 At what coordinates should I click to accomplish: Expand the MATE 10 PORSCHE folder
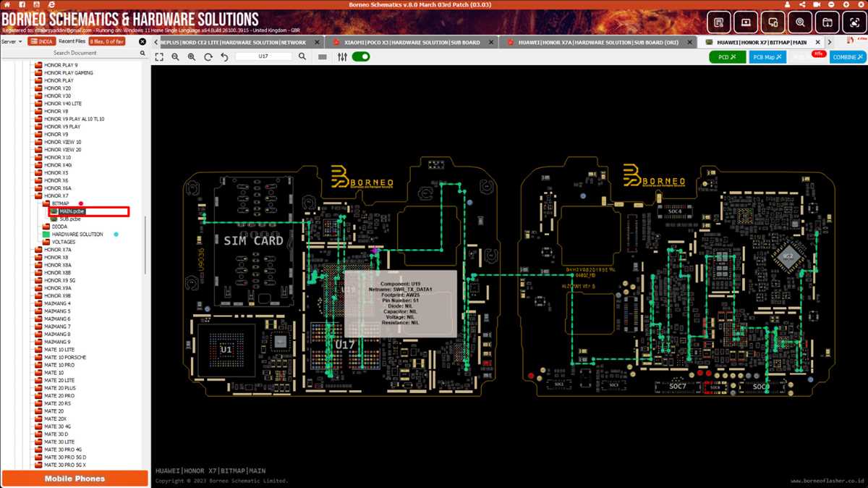pos(65,358)
